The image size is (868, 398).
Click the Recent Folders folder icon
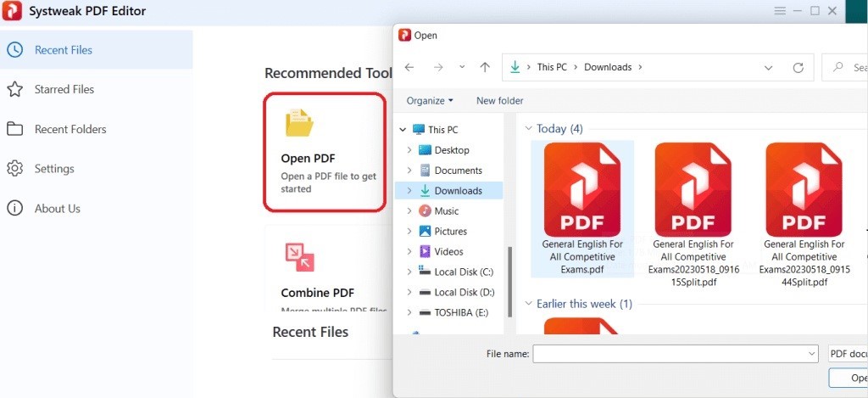click(x=15, y=129)
